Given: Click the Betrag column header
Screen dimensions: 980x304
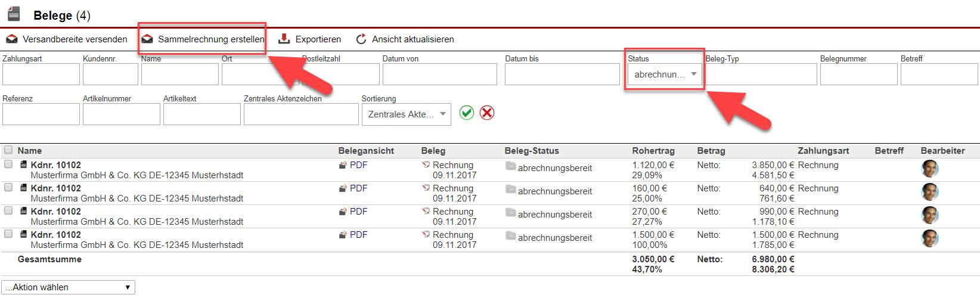Looking at the screenshot, I should tap(711, 151).
